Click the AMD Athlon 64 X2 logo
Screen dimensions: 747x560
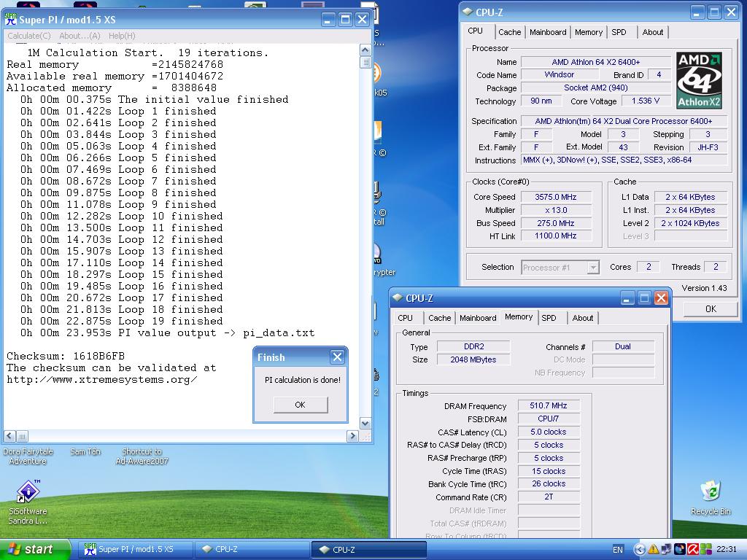point(700,80)
